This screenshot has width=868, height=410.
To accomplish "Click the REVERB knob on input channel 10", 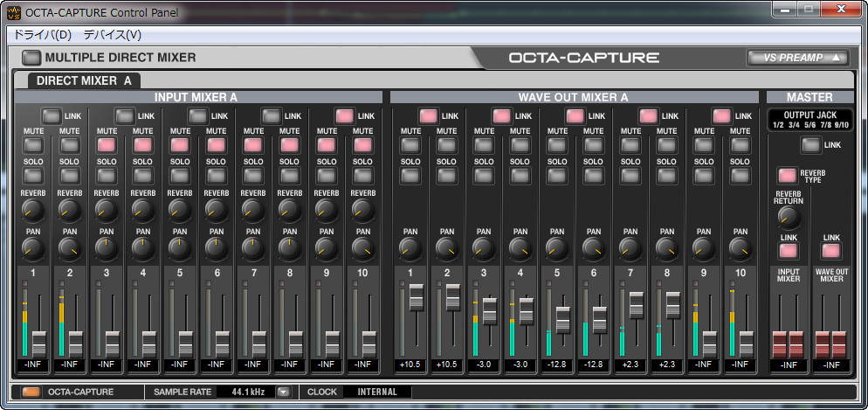I will coord(363,210).
